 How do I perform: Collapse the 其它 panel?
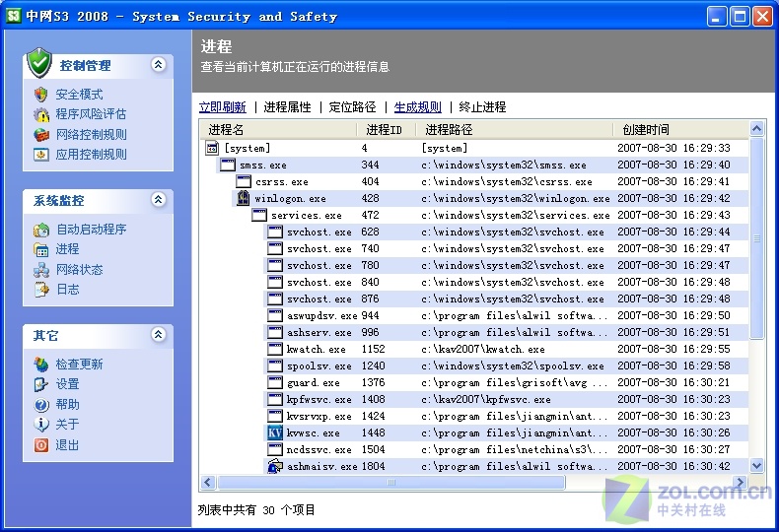click(x=158, y=335)
